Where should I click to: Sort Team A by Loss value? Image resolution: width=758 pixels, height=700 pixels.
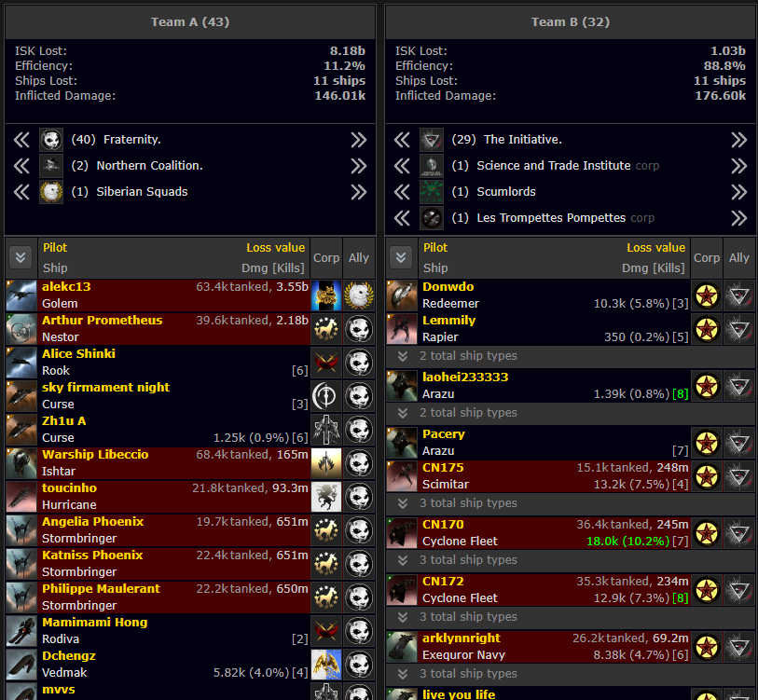275,248
